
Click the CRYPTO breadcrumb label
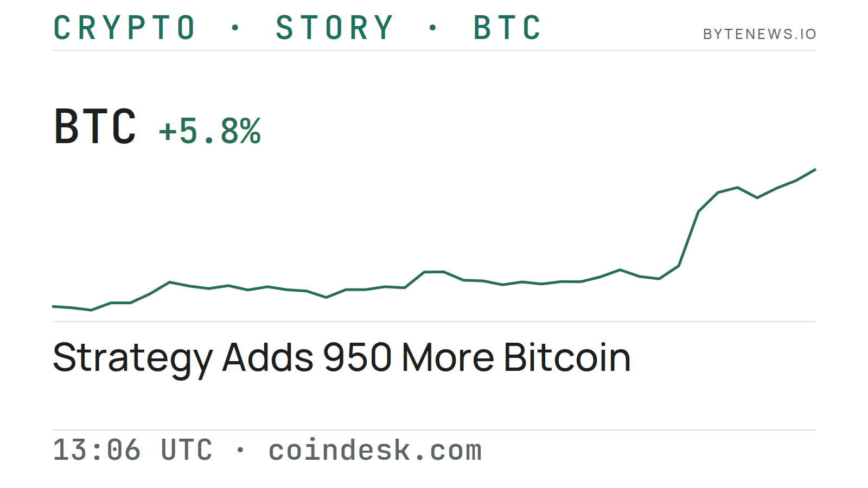pyautogui.click(x=124, y=28)
